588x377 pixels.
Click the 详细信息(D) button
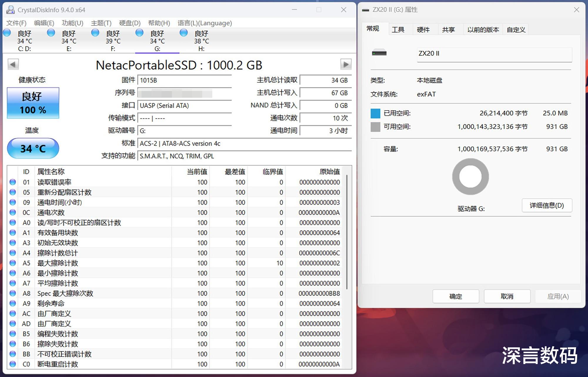(547, 205)
